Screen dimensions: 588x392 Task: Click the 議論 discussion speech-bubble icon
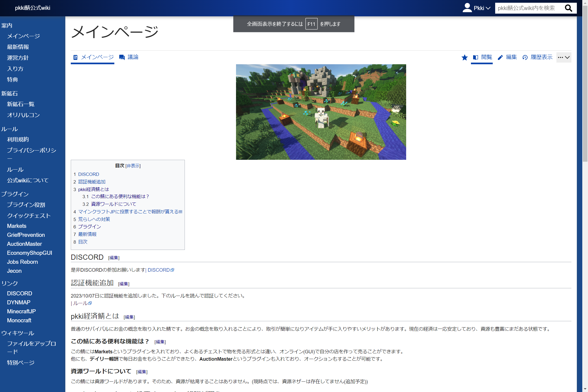[122, 57]
